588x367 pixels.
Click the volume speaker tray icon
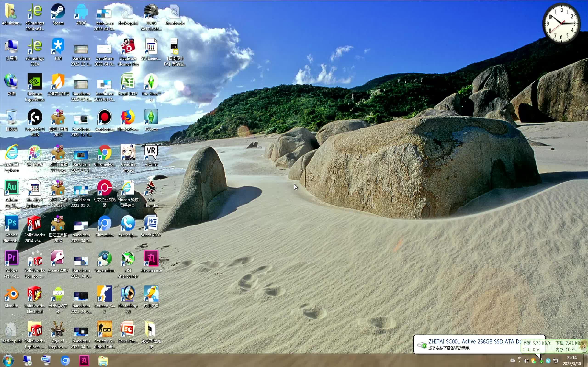tap(526, 361)
